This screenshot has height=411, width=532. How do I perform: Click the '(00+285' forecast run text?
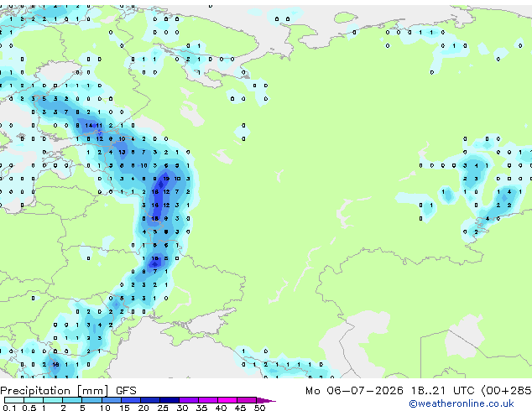(506, 391)
